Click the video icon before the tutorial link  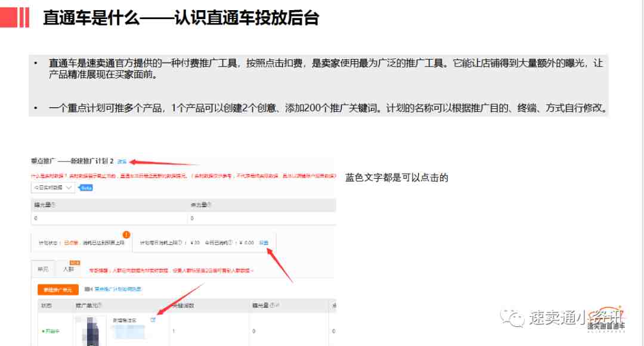tap(88, 289)
